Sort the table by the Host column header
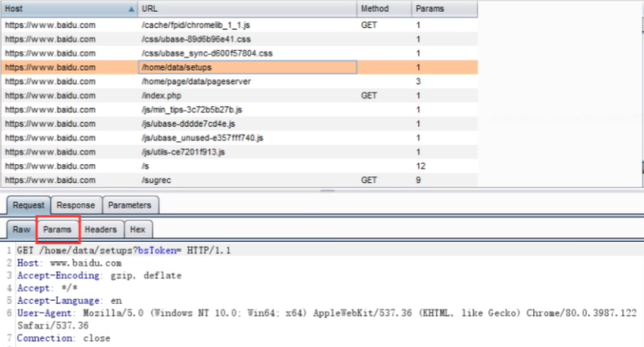The height and width of the screenshot is (347, 644). (x=69, y=9)
